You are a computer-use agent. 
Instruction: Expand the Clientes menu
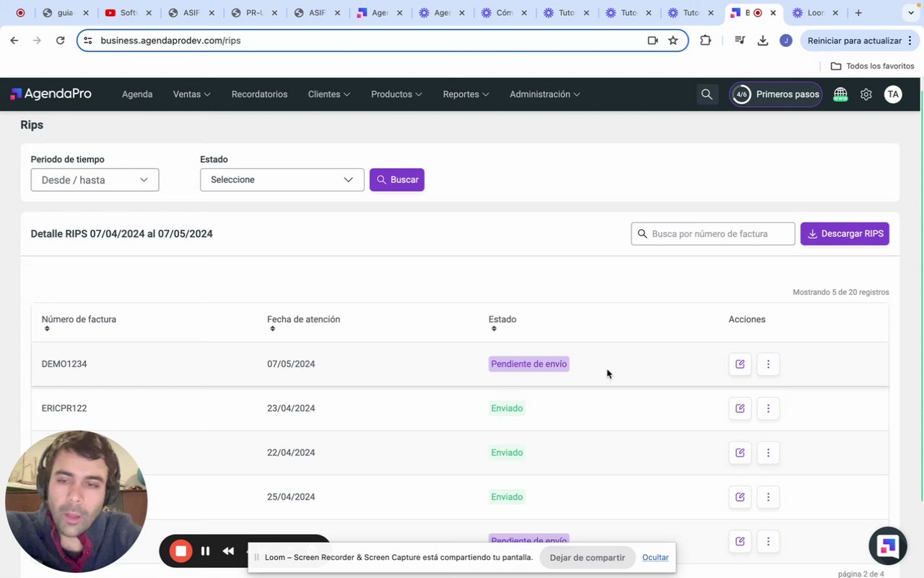pyautogui.click(x=328, y=94)
